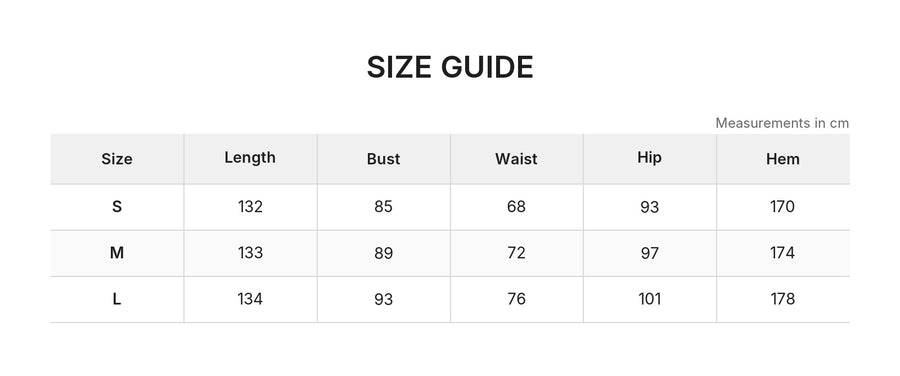Select the Hem column header
This screenshot has height=376, width=900.
pos(782,159)
